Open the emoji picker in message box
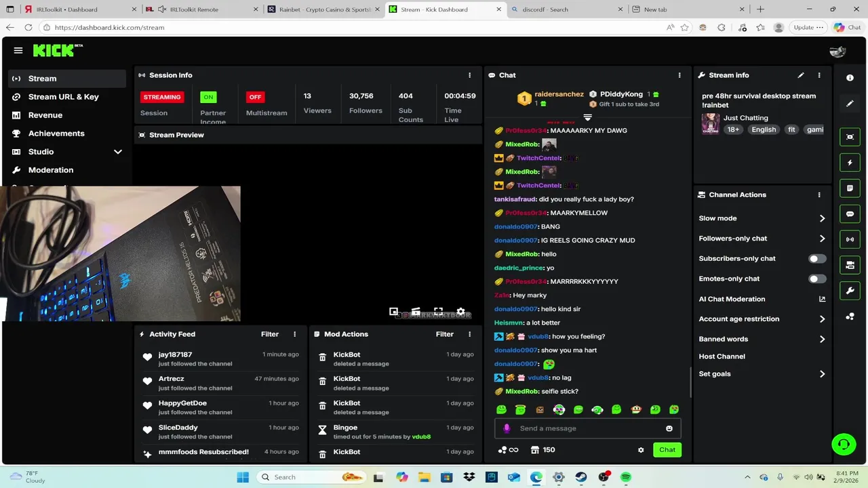This screenshot has height=488, width=868. click(x=669, y=428)
